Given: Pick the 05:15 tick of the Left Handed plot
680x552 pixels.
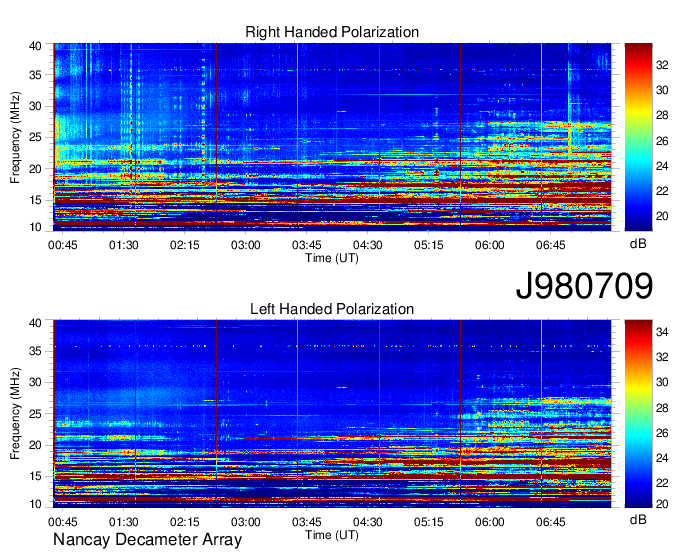Looking at the screenshot, I should [x=428, y=522].
